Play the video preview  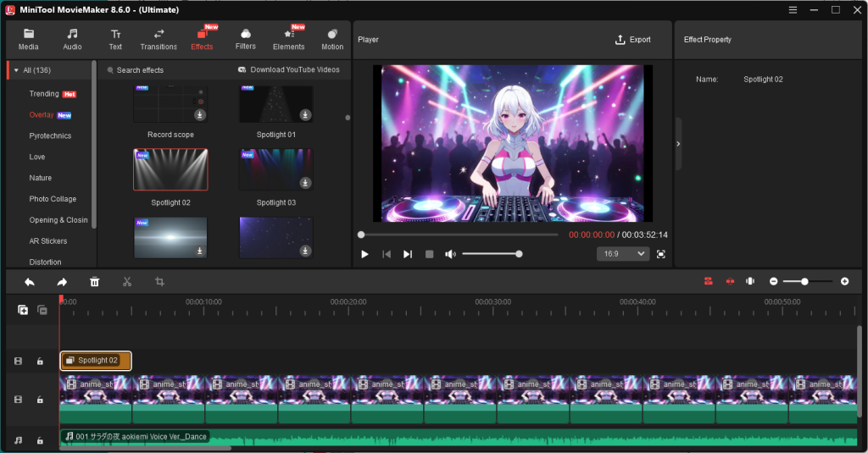click(364, 254)
